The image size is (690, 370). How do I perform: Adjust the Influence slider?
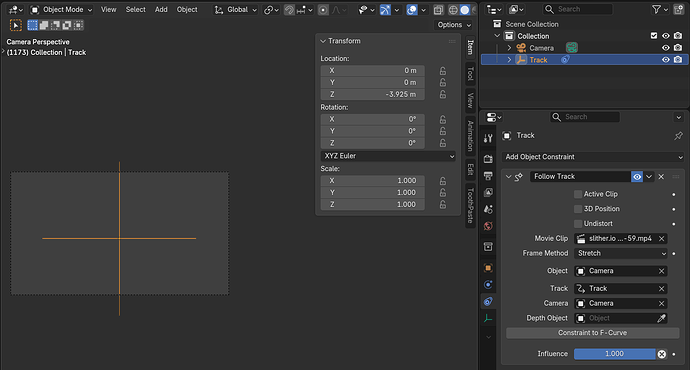[614, 354]
